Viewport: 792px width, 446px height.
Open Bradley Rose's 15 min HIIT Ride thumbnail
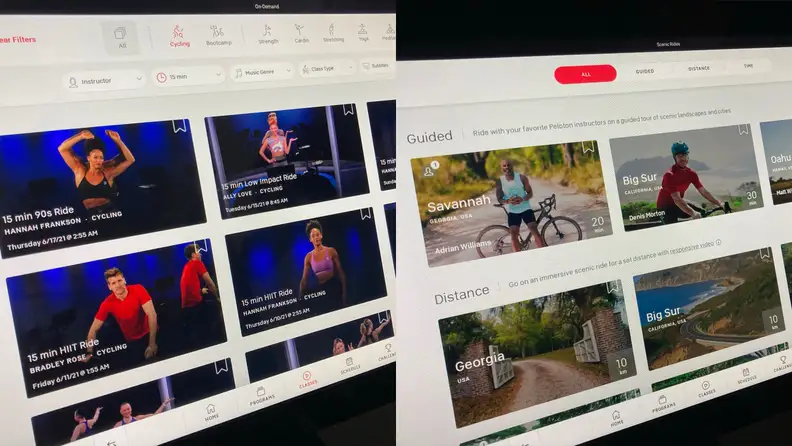[116, 317]
